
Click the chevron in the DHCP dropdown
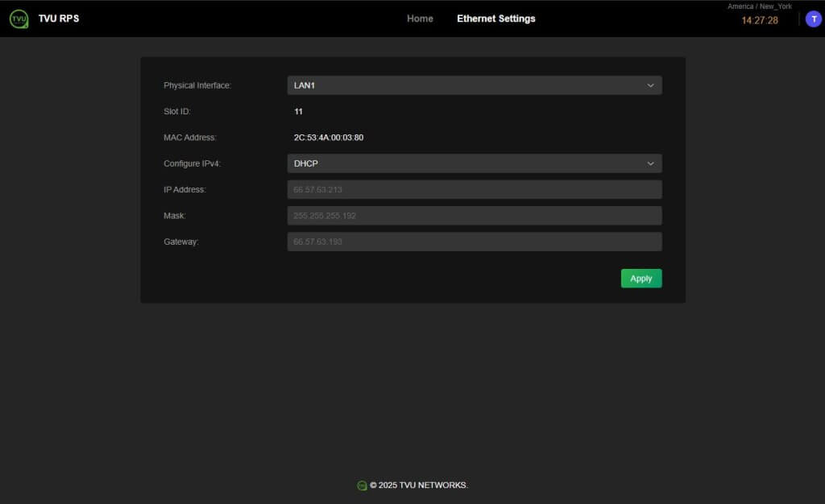(650, 163)
